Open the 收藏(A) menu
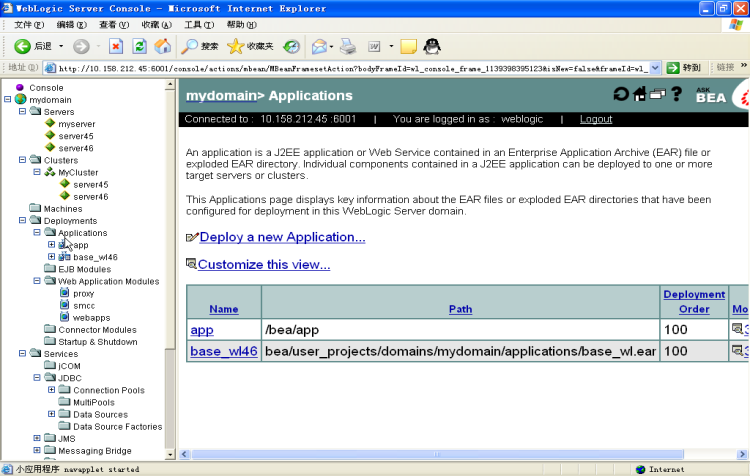Image resolution: width=750 pixels, height=476 pixels. click(x=156, y=24)
